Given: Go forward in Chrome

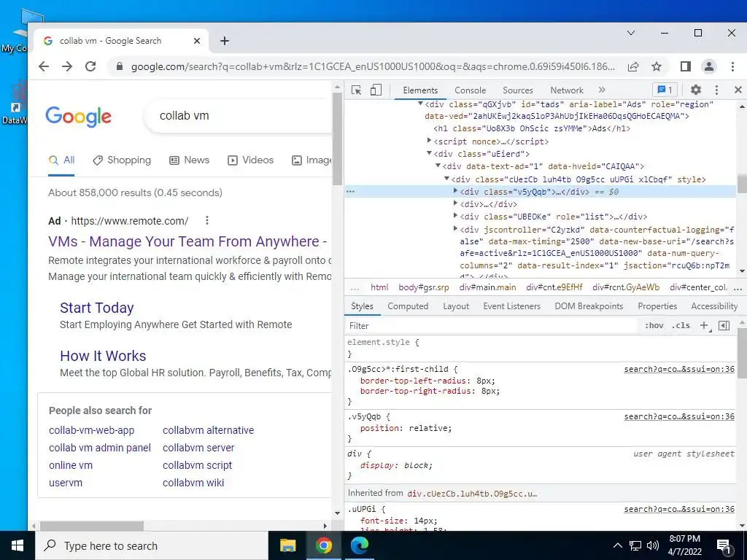Looking at the screenshot, I should [67, 66].
